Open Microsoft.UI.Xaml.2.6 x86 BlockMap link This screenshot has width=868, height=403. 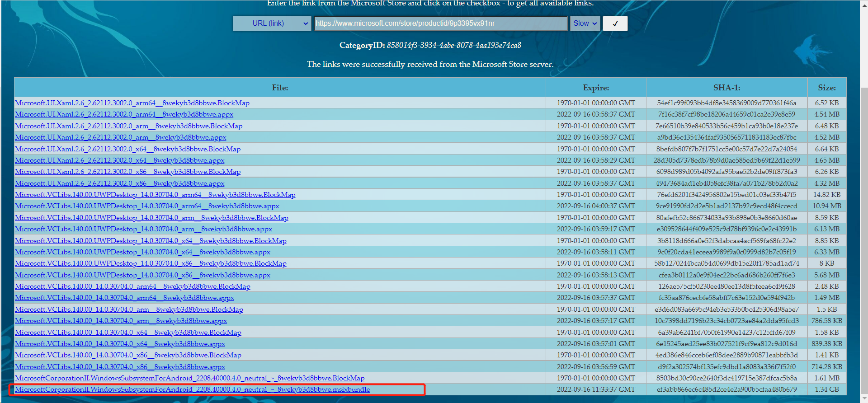[x=127, y=172]
